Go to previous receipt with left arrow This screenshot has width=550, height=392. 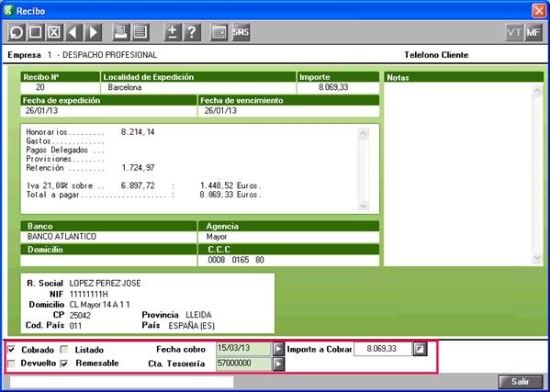[73, 33]
